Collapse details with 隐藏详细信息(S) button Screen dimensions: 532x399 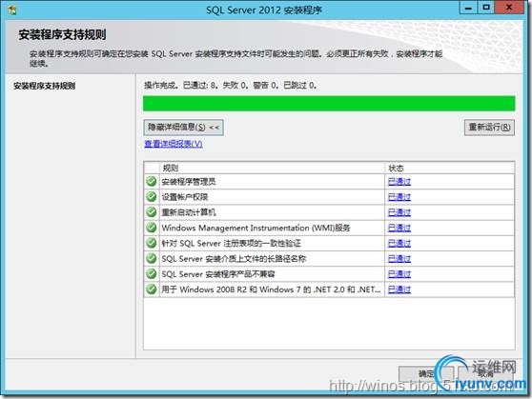pyautogui.click(x=184, y=128)
